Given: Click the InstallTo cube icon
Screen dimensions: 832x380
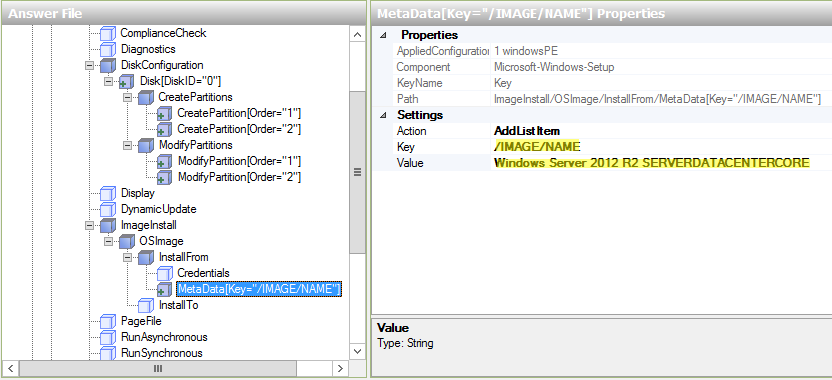Looking at the screenshot, I should click(145, 305).
